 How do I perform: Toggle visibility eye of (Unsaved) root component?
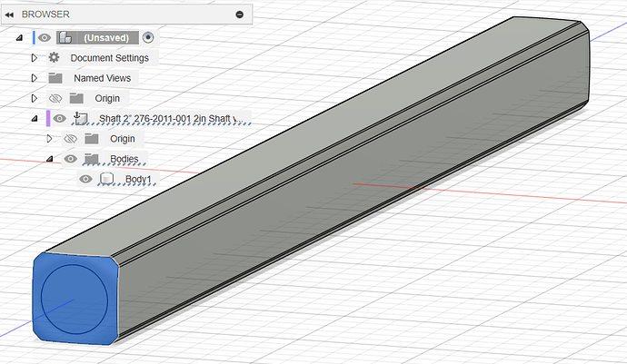[45, 38]
